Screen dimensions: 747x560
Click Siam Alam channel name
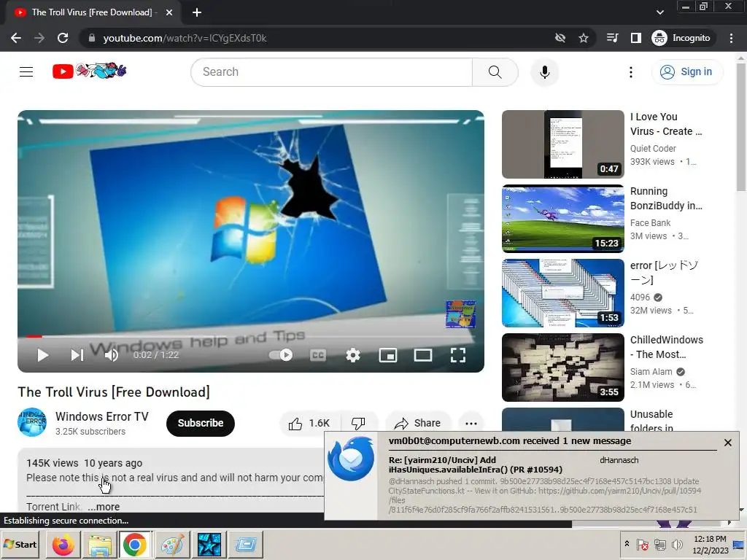(x=651, y=371)
